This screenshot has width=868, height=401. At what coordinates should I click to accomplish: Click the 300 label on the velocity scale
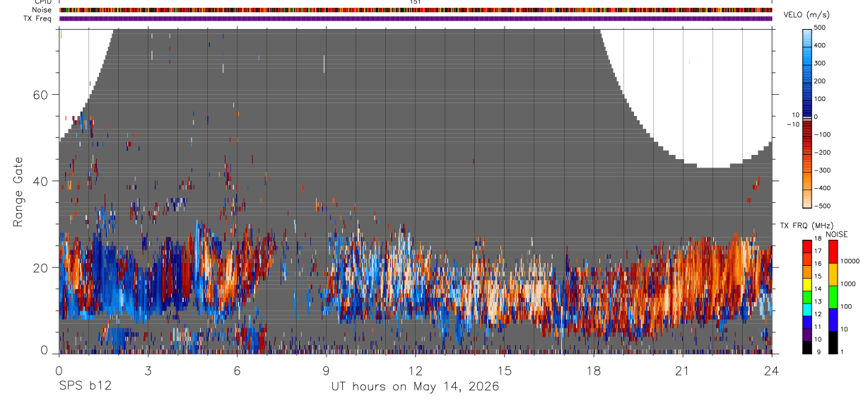pos(820,63)
